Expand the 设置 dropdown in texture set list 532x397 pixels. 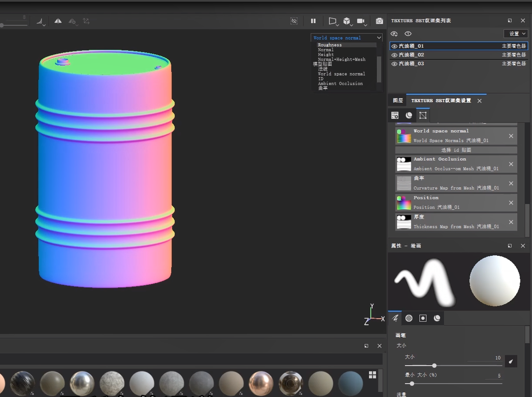click(515, 34)
